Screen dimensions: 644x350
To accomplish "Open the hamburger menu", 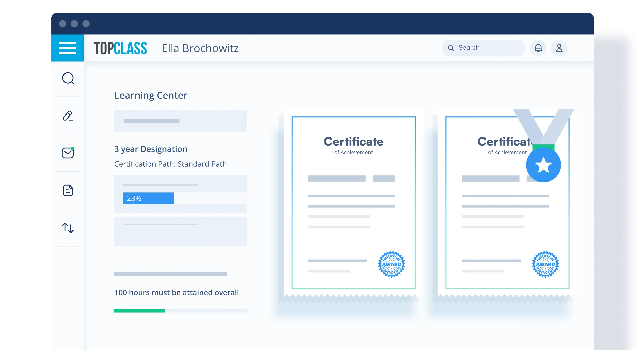I will coord(67,48).
